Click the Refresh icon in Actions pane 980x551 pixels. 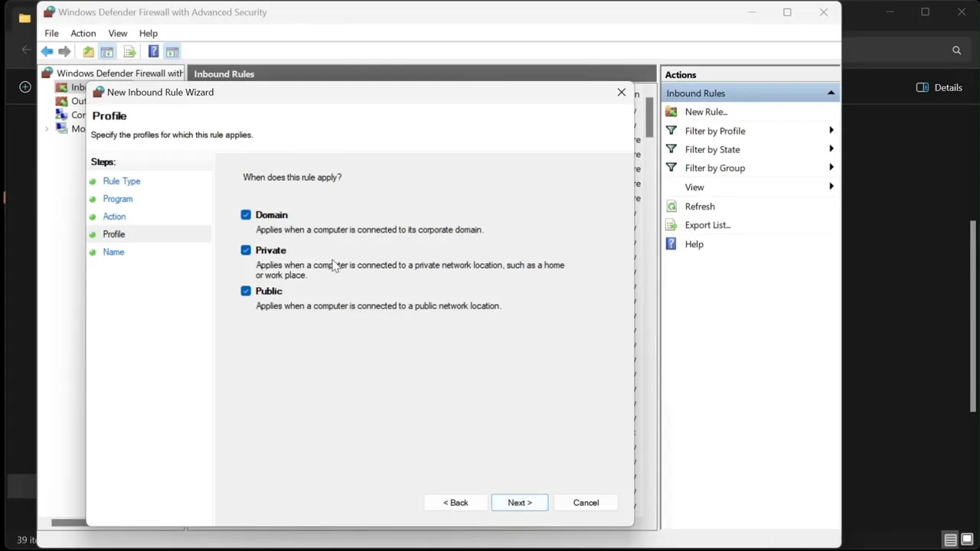tap(671, 207)
